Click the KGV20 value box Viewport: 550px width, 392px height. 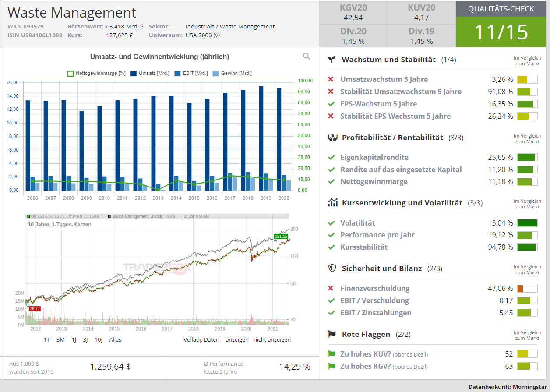(x=353, y=13)
